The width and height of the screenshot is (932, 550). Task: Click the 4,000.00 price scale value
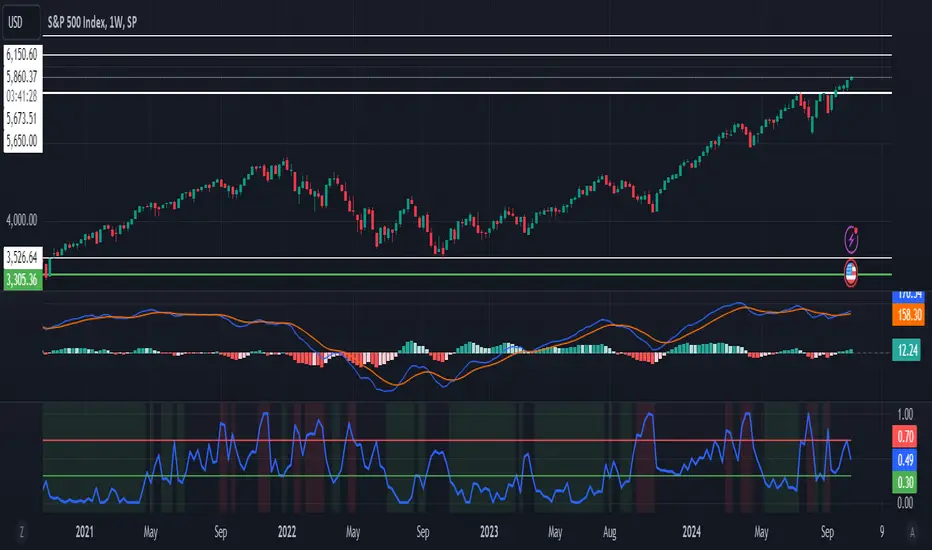tap(22, 220)
